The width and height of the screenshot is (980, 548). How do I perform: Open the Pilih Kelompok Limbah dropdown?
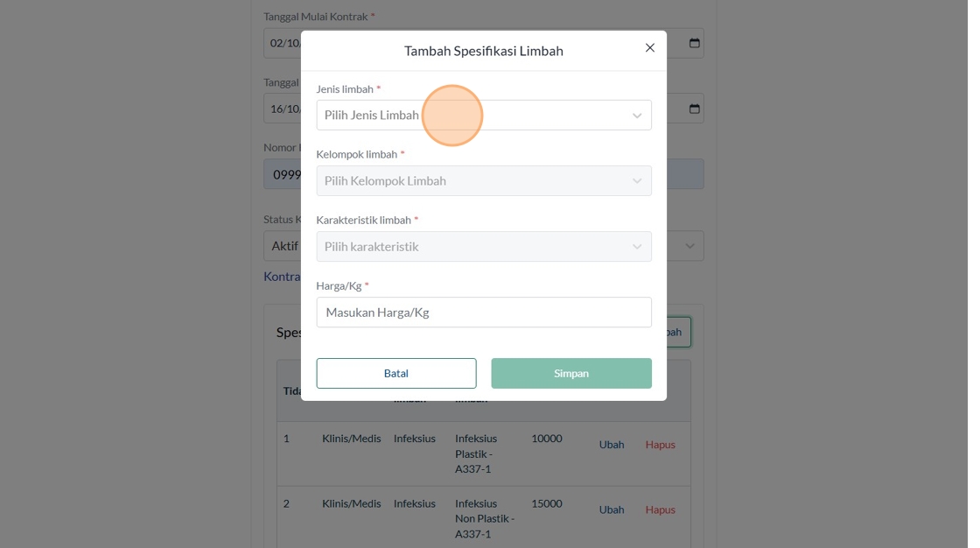[483, 181]
